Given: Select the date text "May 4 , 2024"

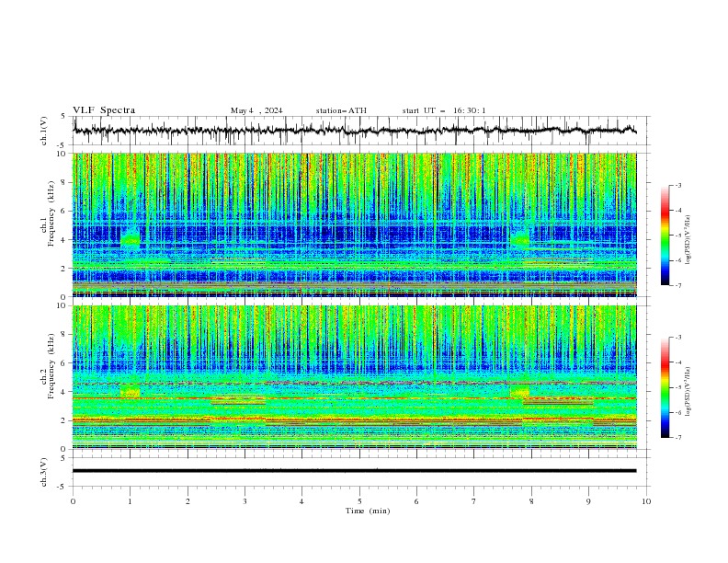Looking at the screenshot, I should click(256, 110).
